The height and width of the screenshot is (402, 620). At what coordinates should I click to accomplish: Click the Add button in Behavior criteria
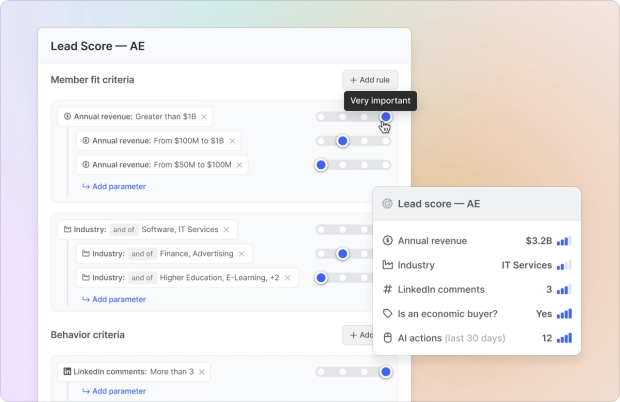tap(358, 335)
